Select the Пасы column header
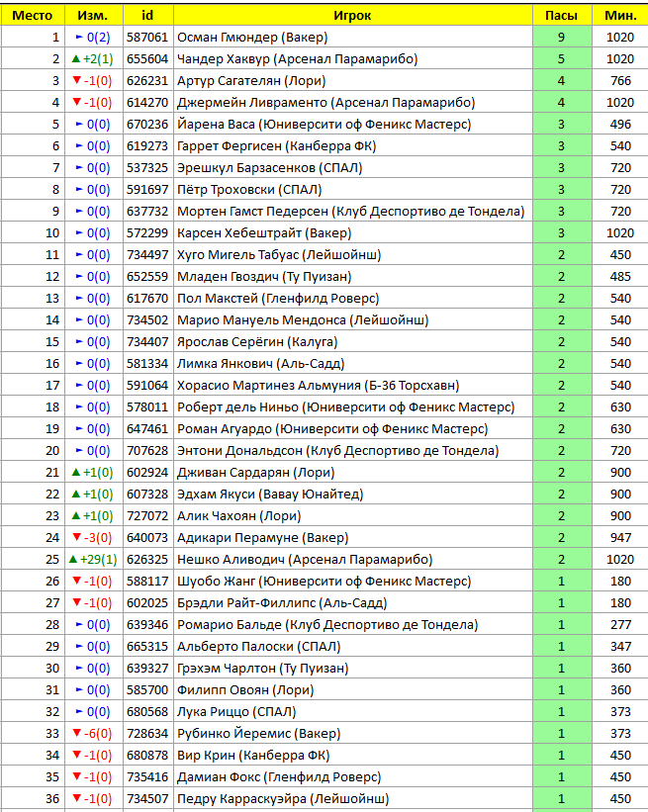The width and height of the screenshot is (648, 812). [562, 16]
